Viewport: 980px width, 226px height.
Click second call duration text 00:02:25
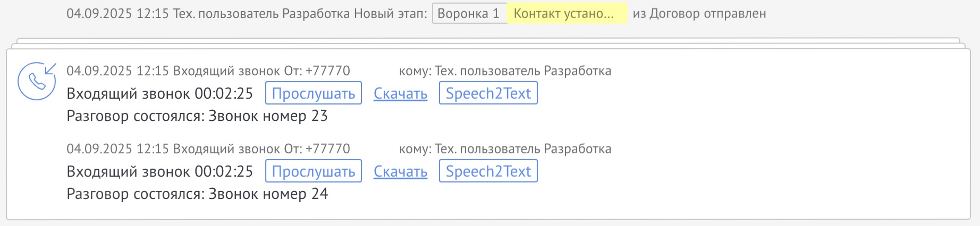[224, 171]
